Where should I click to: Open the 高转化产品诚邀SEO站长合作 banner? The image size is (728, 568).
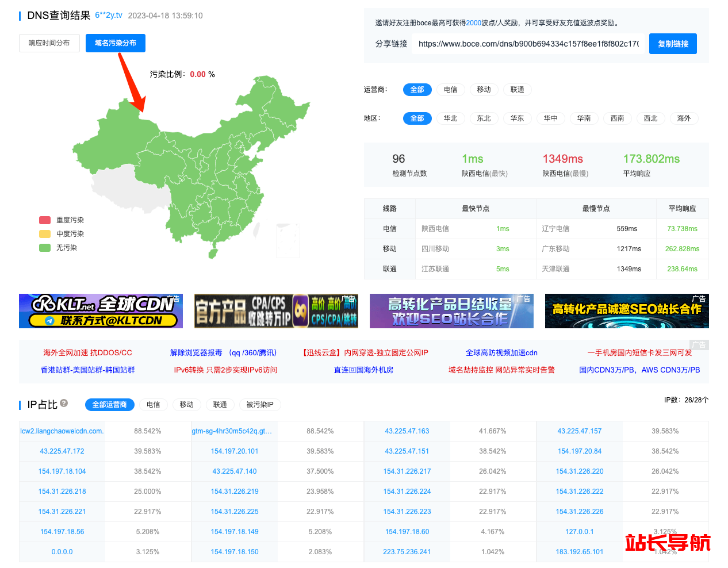(627, 311)
